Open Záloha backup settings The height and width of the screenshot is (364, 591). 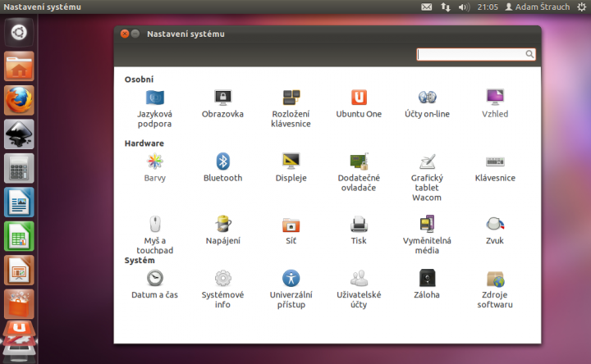(x=427, y=284)
